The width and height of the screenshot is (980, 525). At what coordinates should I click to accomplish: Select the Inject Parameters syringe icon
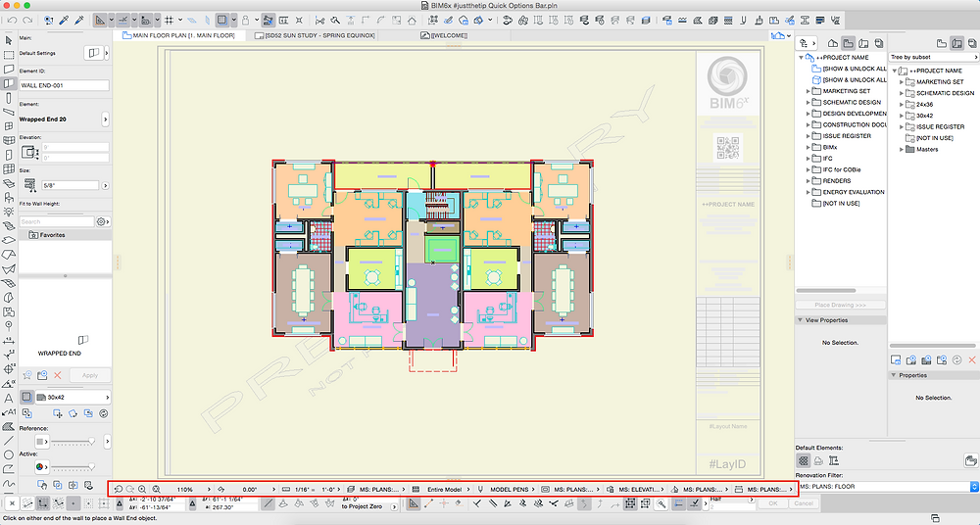point(78,21)
